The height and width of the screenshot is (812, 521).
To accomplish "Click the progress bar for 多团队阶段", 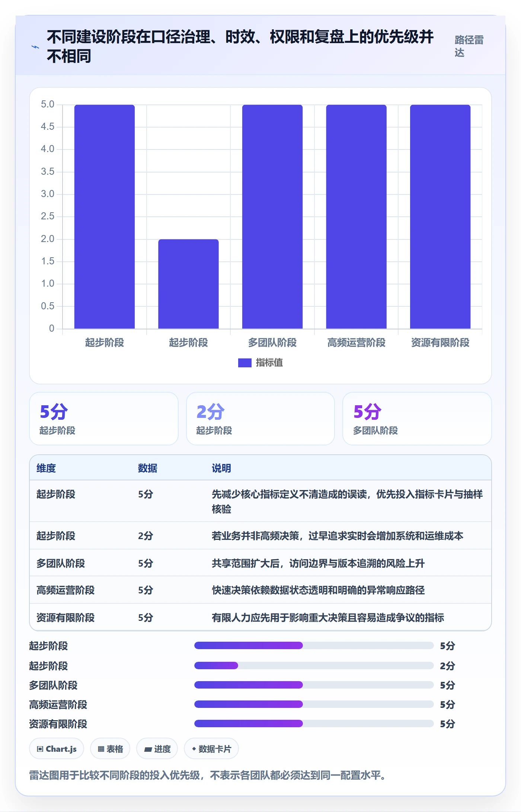I will [314, 685].
